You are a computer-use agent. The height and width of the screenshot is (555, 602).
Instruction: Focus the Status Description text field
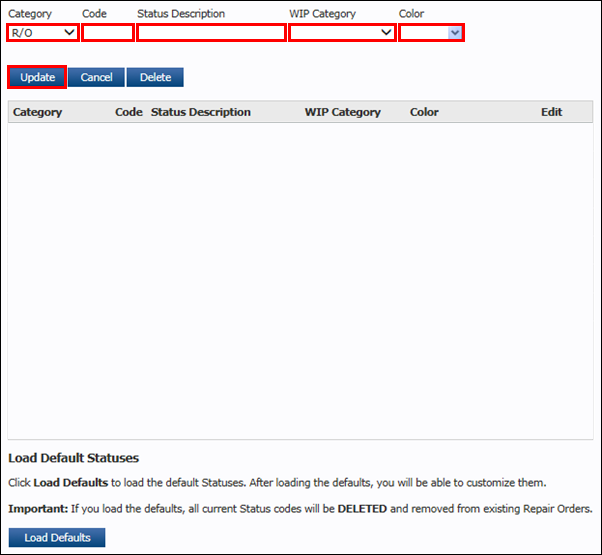pos(212,33)
